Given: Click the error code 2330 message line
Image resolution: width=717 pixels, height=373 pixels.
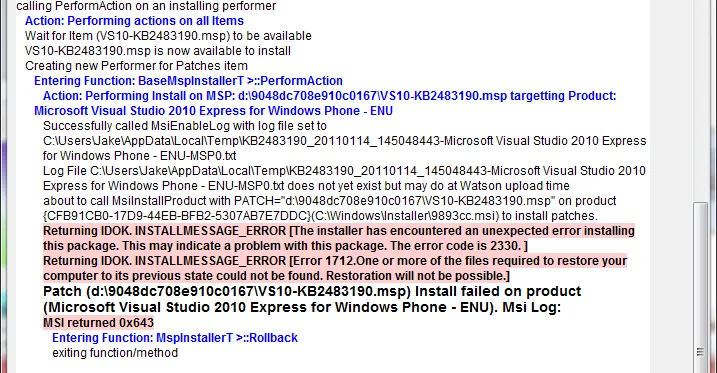Looking at the screenshot, I should pos(339,238).
